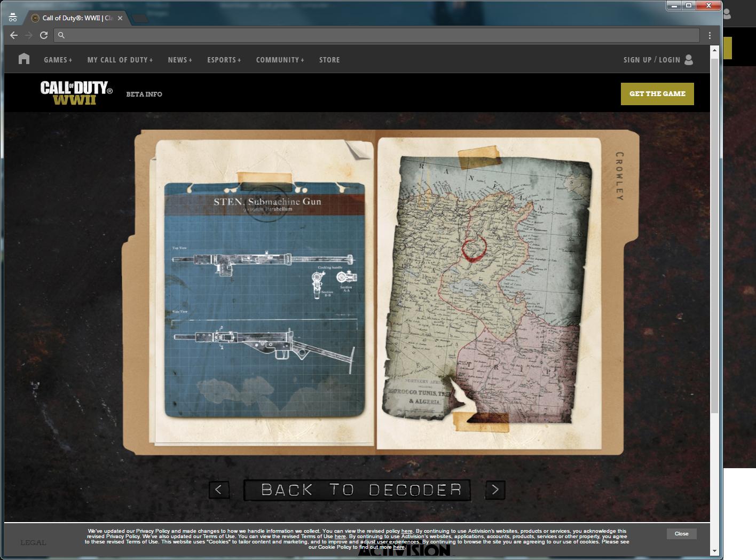Click the scrollbar up arrow

[714, 50]
